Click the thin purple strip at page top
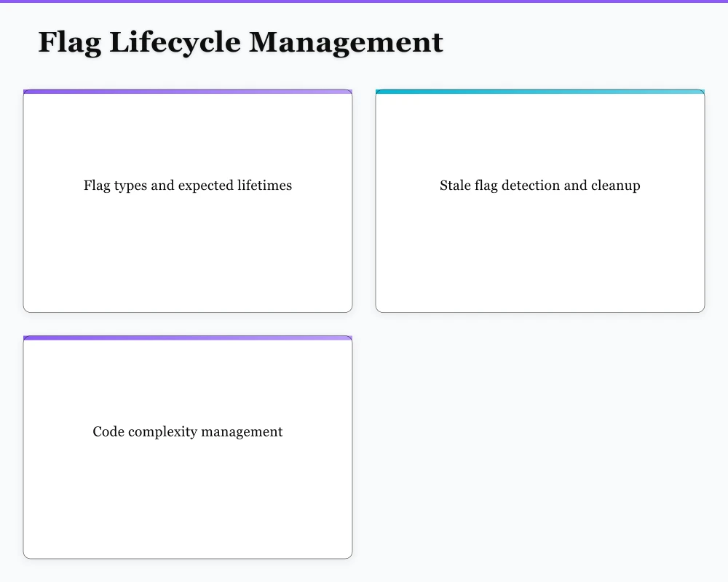Viewport: 728px width, 582px height. coord(364,1)
